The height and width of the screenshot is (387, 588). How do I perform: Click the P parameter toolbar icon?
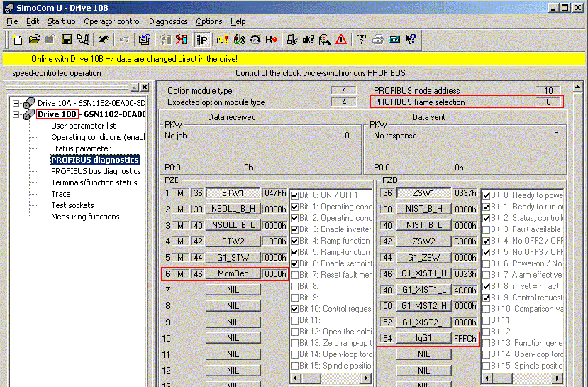pyautogui.click(x=202, y=40)
